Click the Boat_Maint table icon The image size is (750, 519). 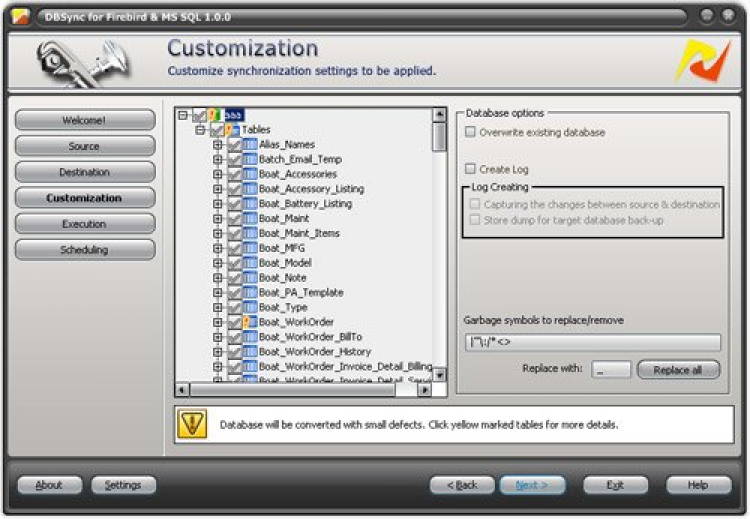(x=250, y=219)
